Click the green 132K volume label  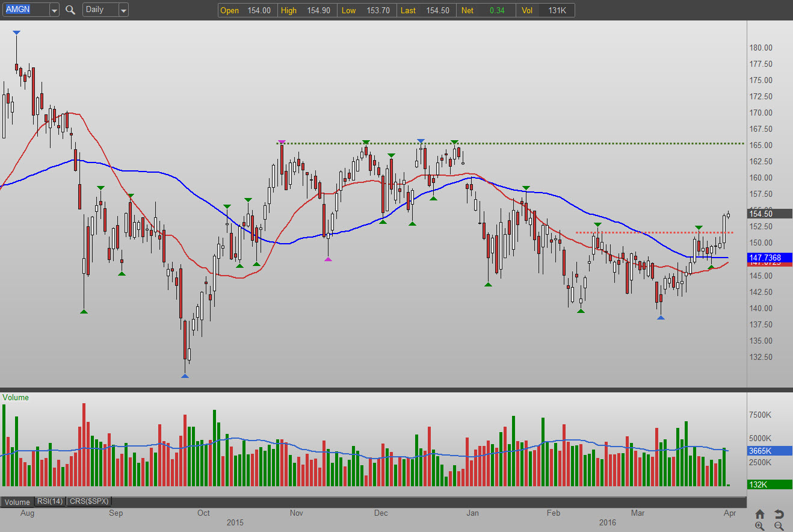770,484
